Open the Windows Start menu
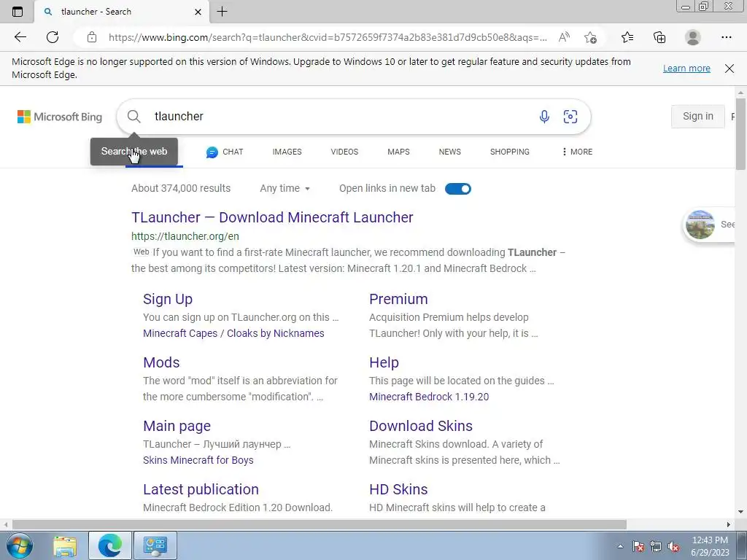747x560 pixels. (19, 545)
